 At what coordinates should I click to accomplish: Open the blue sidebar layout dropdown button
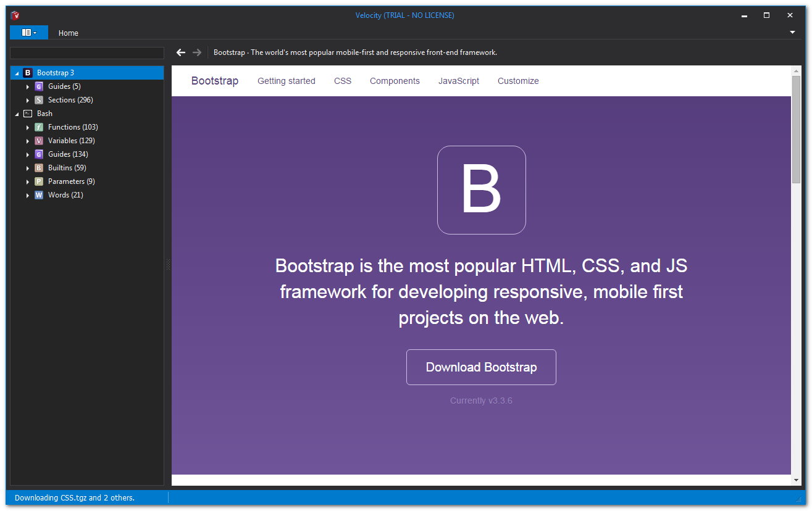(29, 33)
